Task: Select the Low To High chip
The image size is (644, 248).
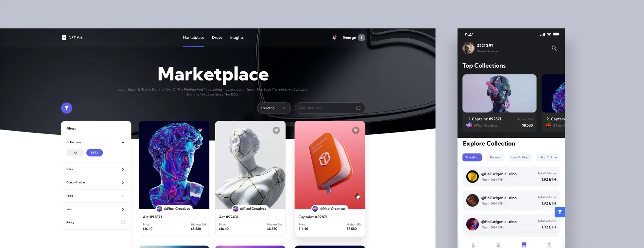Action: coord(520,157)
